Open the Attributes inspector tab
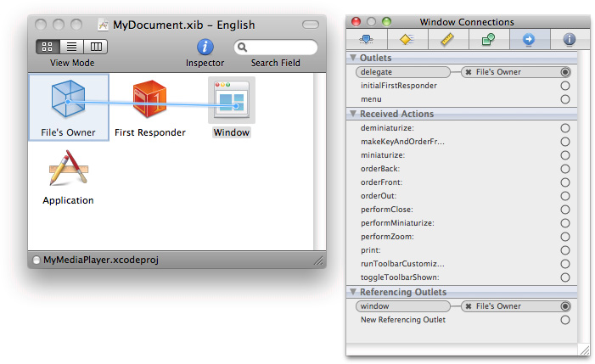This screenshot has width=595, height=364. pyautogui.click(x=367, y=39)
